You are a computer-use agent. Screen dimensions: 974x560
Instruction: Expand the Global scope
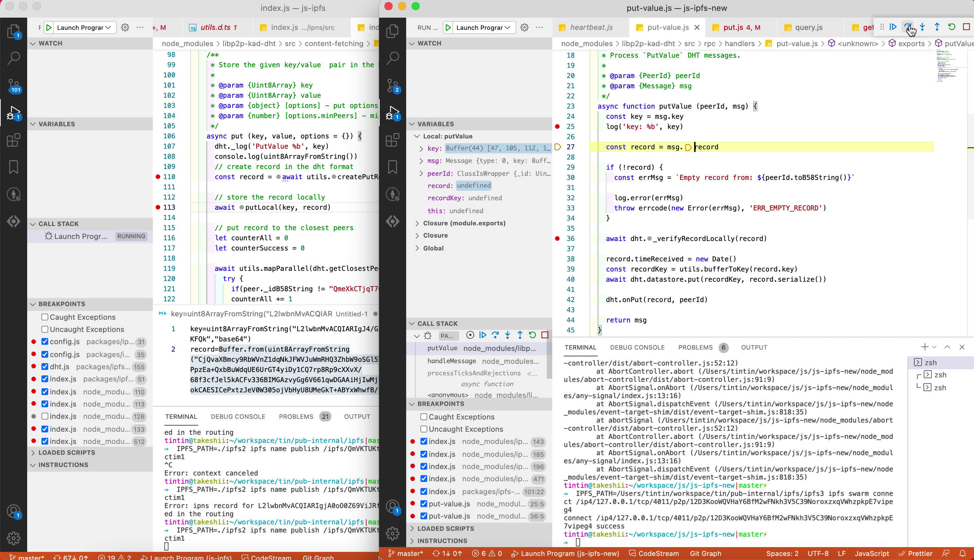tap(417, 248)
